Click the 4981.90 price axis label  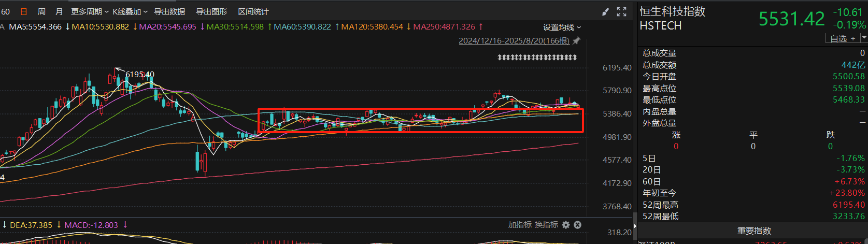coord(617,137)
